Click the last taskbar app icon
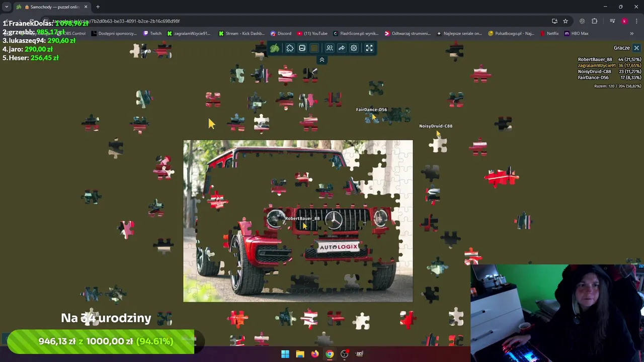This screenshot has width=644, height=362. point(359,354)
